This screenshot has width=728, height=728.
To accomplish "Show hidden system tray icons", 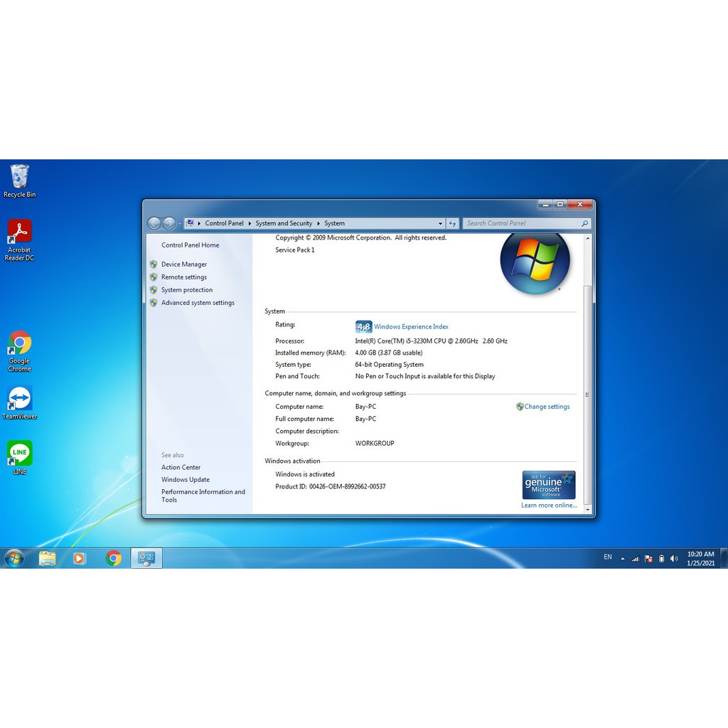I will pos(623,558).
